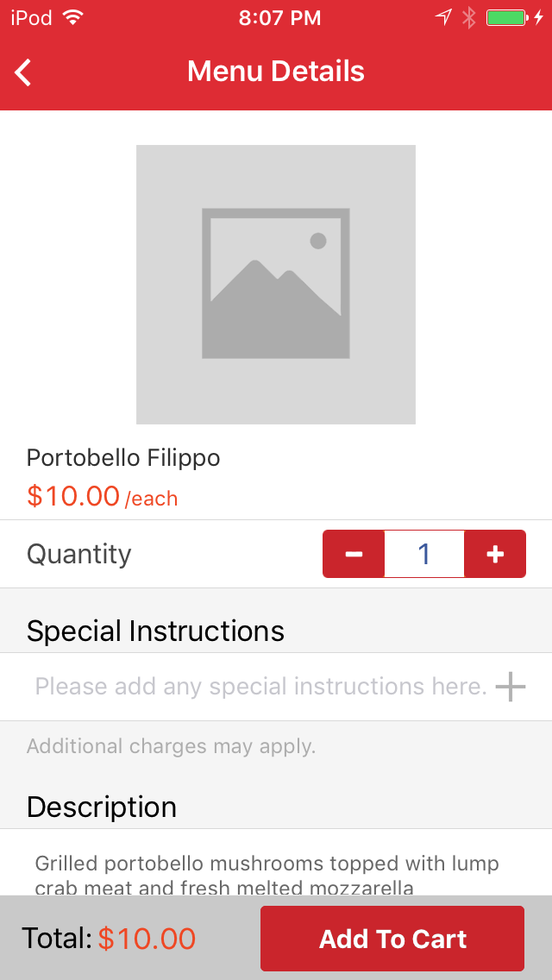Tap the Special Instructions section header
Screen dimensions: 552x980
(155, 631)
